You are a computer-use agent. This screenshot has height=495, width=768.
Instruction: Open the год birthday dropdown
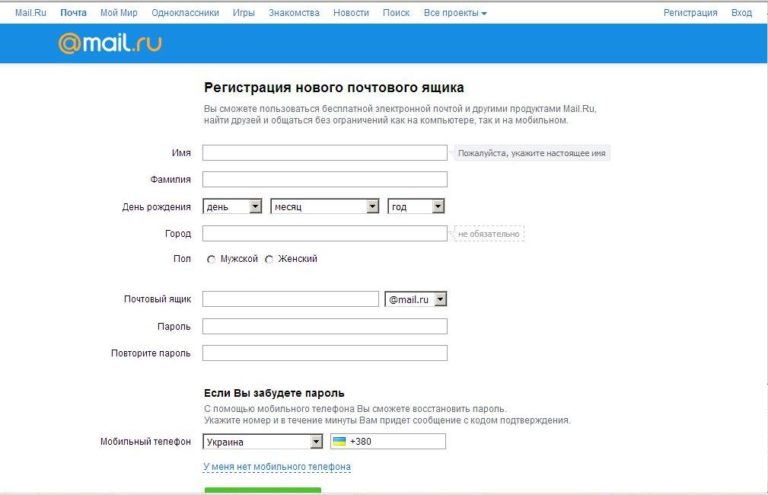click(416, 207)
